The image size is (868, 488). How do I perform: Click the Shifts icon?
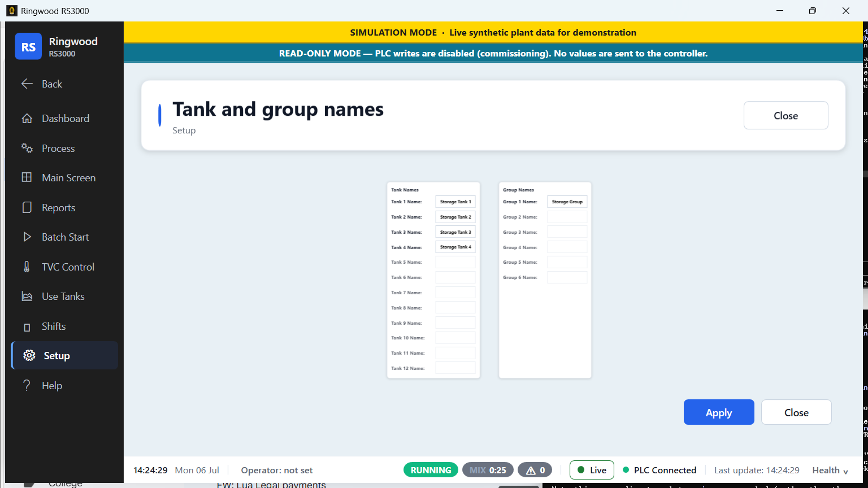point(27,327)
